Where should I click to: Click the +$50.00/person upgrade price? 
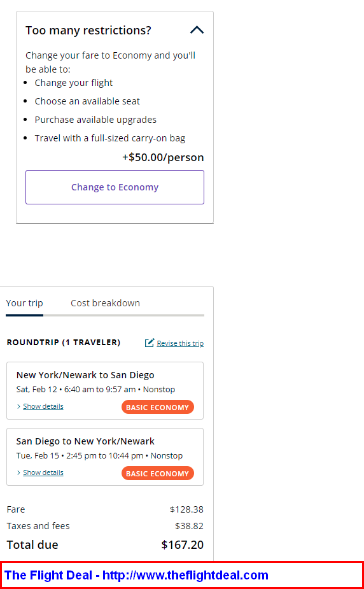(163, 157)
